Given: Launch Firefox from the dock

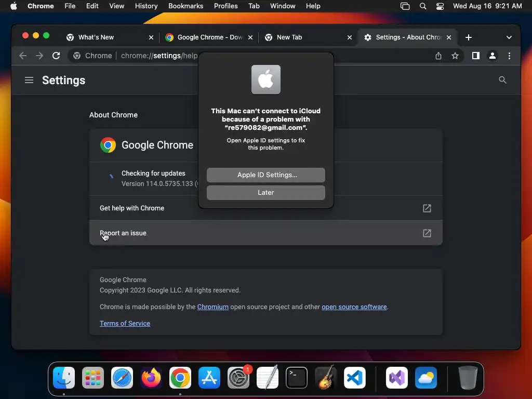Looking at the screenshot, I should [x=151, y=378].
